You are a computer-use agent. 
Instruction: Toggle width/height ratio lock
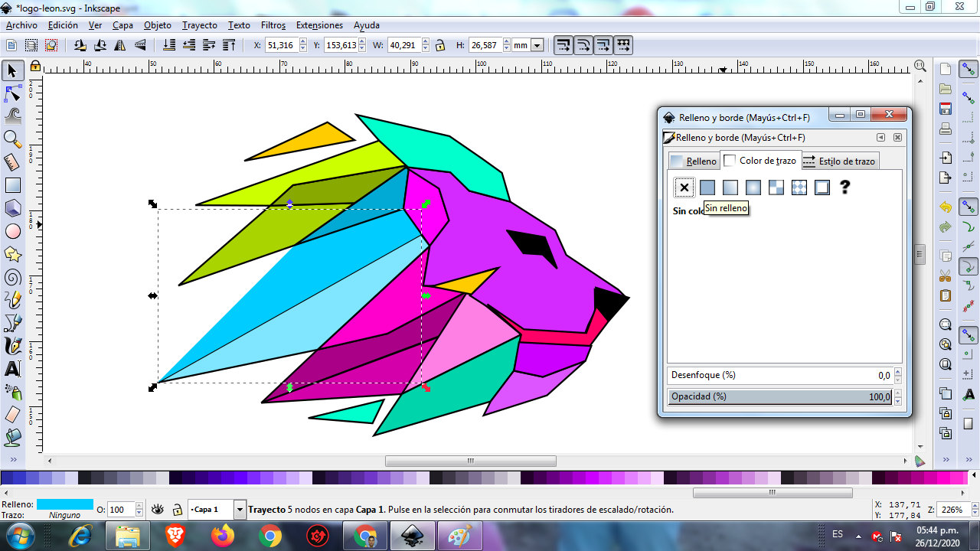point(440,45)
